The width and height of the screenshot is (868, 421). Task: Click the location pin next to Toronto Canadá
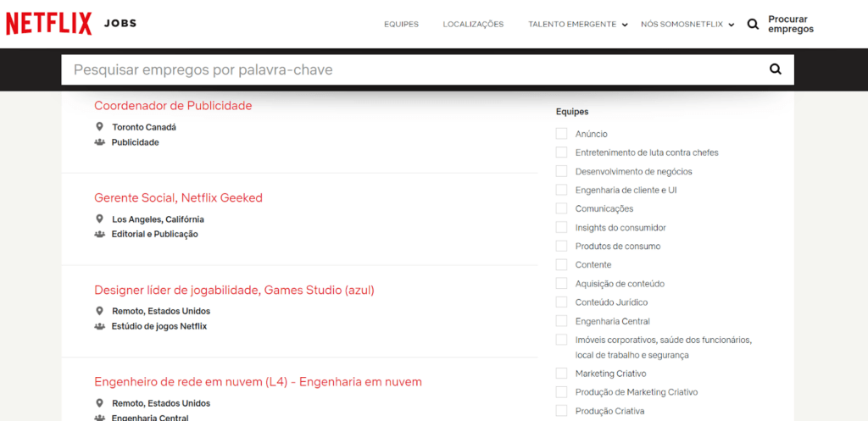tap(100, 127)
